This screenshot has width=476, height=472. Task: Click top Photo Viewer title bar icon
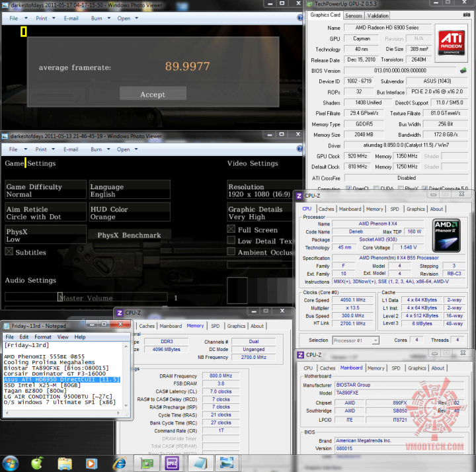[x=5, y=5]
